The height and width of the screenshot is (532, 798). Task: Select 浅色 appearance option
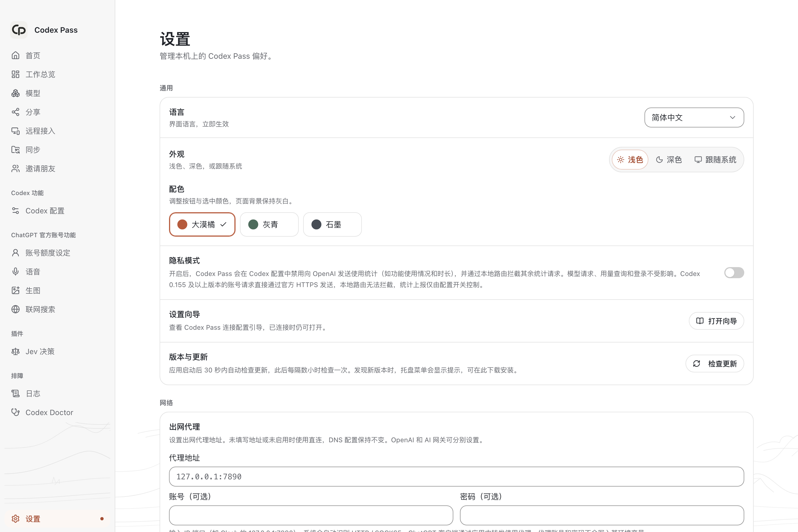click(630, 160)
